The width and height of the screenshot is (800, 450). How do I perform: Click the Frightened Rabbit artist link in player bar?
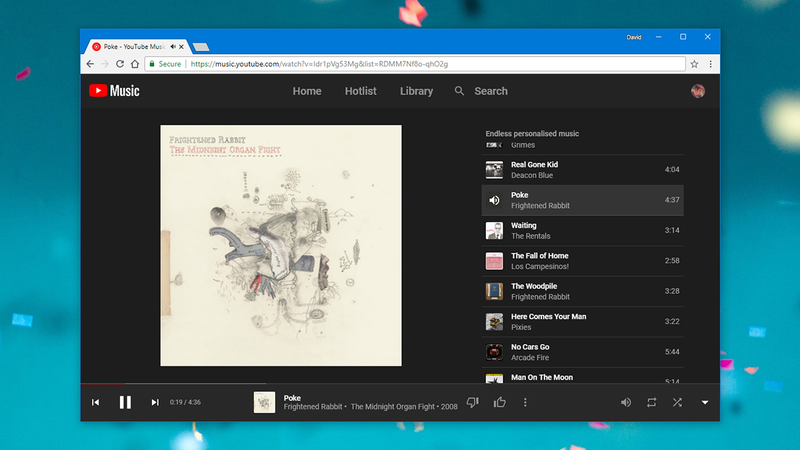[313, 407]
